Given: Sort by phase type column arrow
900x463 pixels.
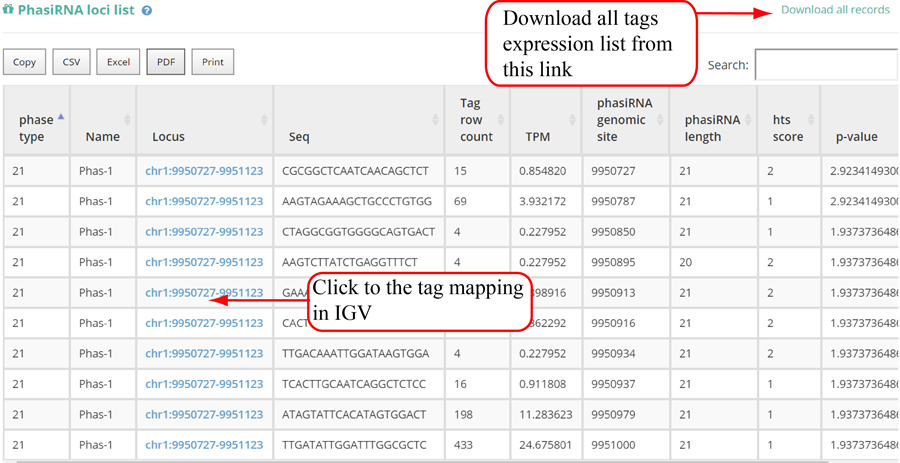Looking at the screenshot, I should click(60, 117).
